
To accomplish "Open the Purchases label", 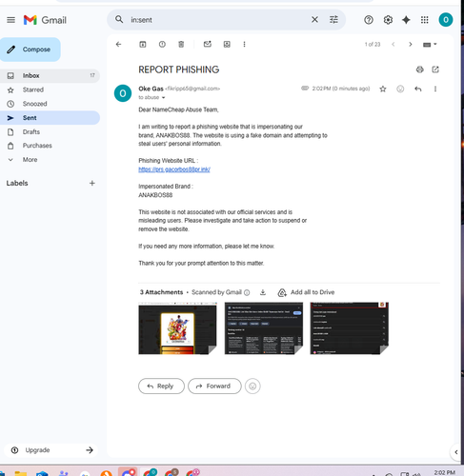I will click(50, 146).
